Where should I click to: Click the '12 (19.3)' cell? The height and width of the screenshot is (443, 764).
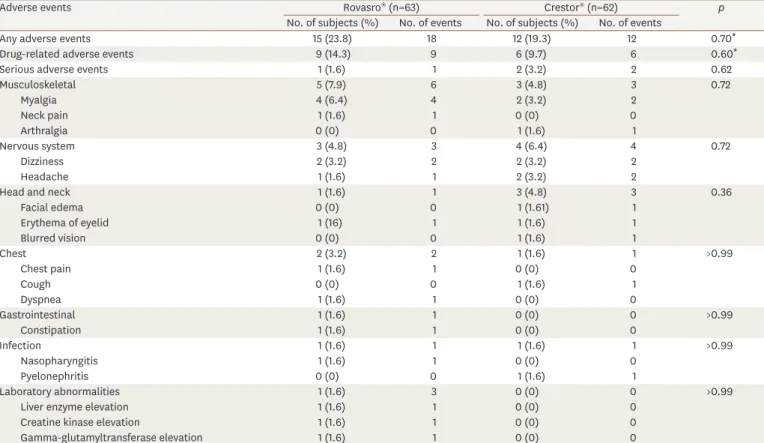coord(532,39)
